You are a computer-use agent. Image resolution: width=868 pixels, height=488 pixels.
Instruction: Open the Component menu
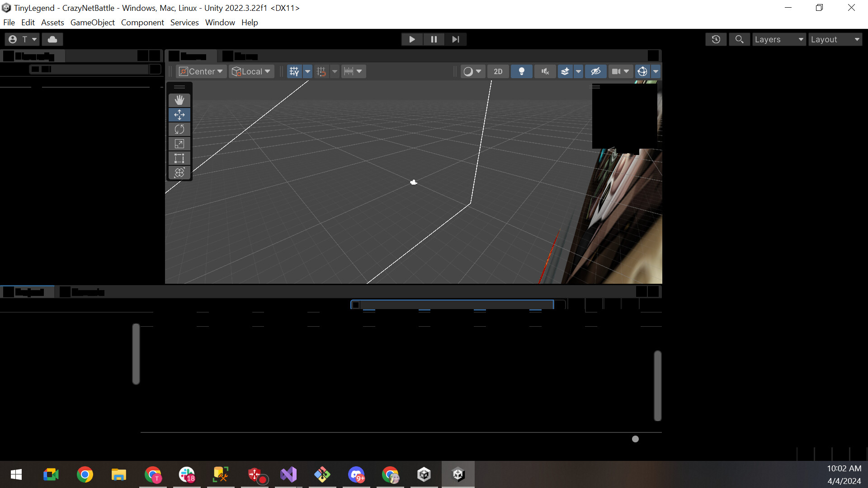click(x=142, y=22)
